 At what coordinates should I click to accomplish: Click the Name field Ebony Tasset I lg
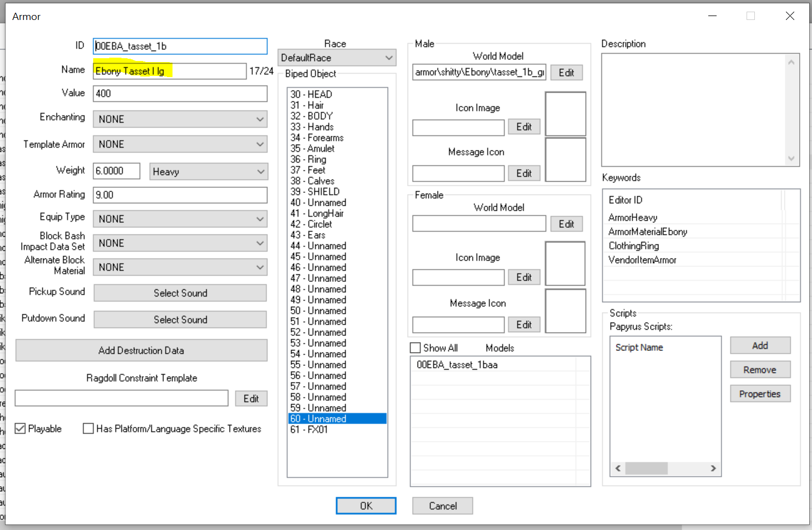(170, 71)
